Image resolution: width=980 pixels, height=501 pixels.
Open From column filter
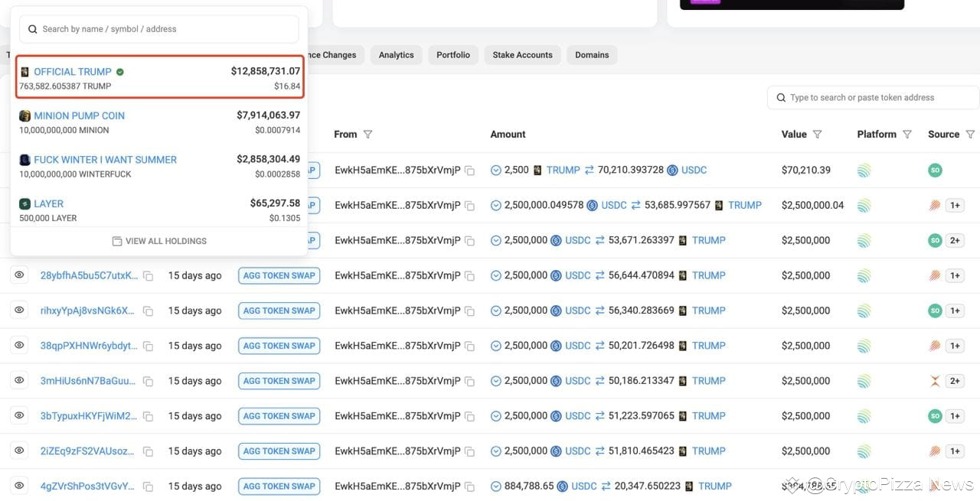367,135
